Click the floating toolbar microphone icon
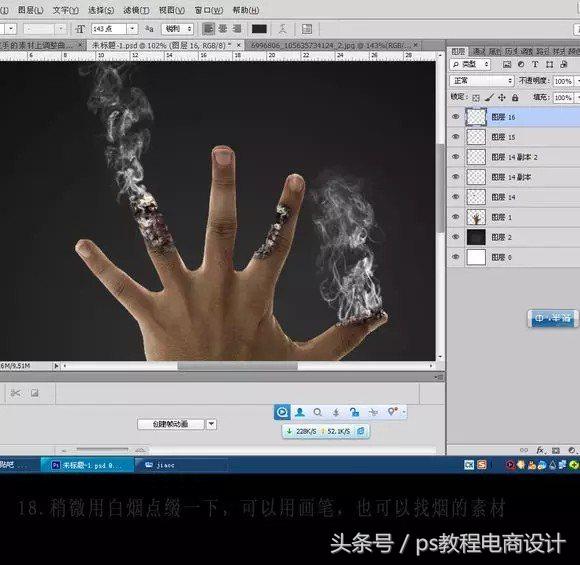This screenshot has height=565, width=580. [x=336, y=412]
